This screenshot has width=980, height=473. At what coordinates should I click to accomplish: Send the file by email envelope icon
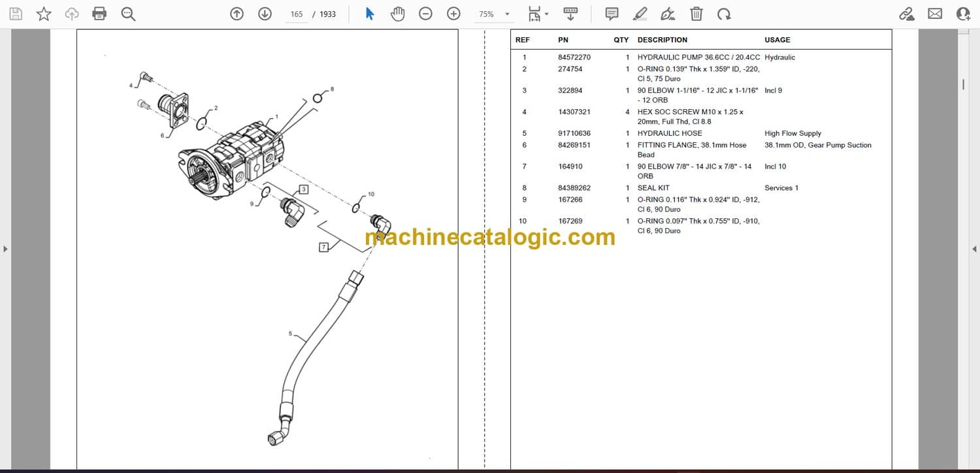[x=935, y=14]
